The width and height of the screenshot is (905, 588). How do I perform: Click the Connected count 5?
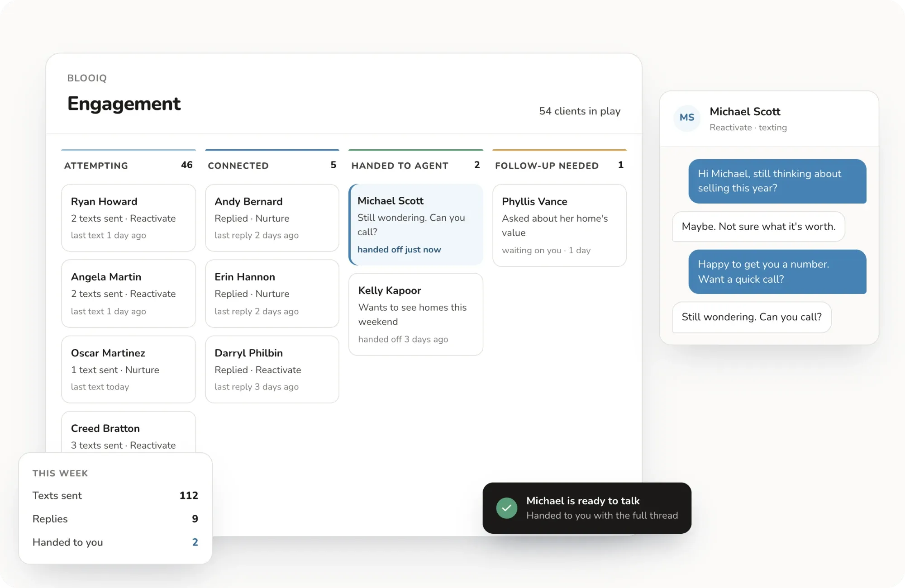point(333,165)
